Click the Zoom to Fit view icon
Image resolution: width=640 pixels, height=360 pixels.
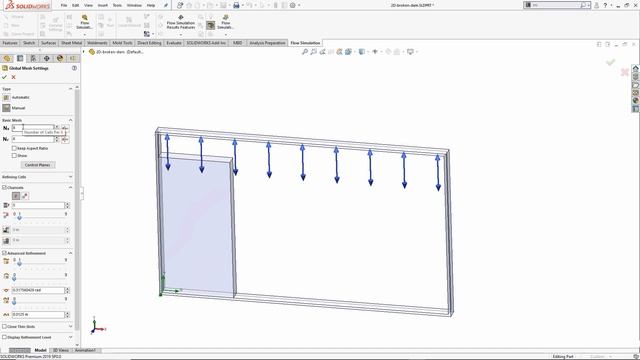304,52
